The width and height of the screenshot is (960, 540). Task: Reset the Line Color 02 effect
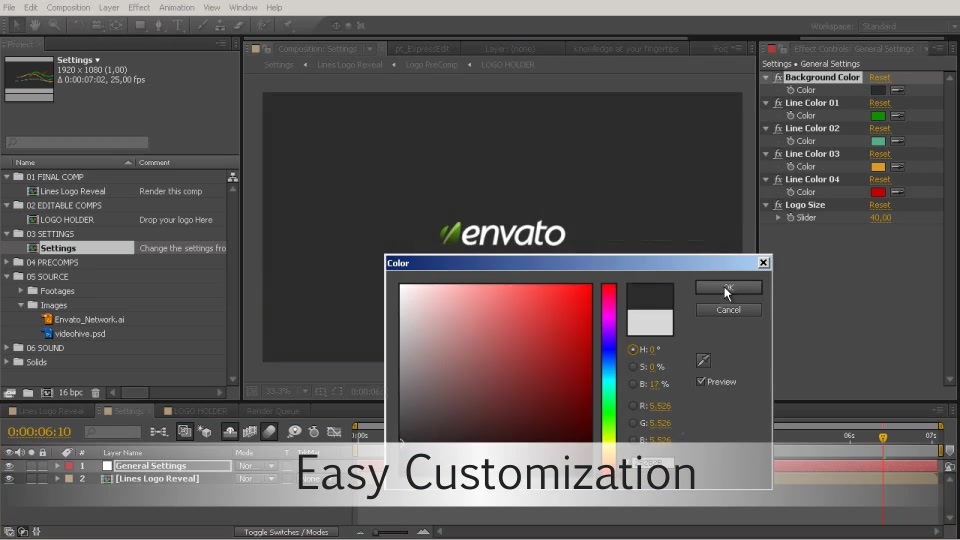(x=880, y=129)
